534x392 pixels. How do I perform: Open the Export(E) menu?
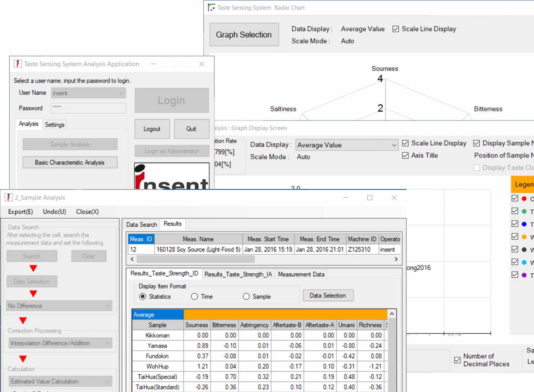tap(20, 212)
